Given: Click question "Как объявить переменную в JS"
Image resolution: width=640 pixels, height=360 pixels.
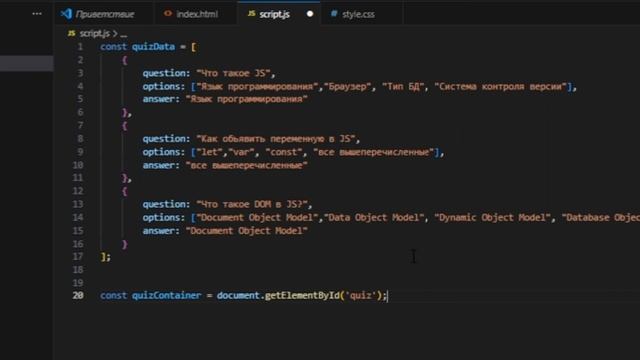Looking at the screenshot, I should click(276, 139).
